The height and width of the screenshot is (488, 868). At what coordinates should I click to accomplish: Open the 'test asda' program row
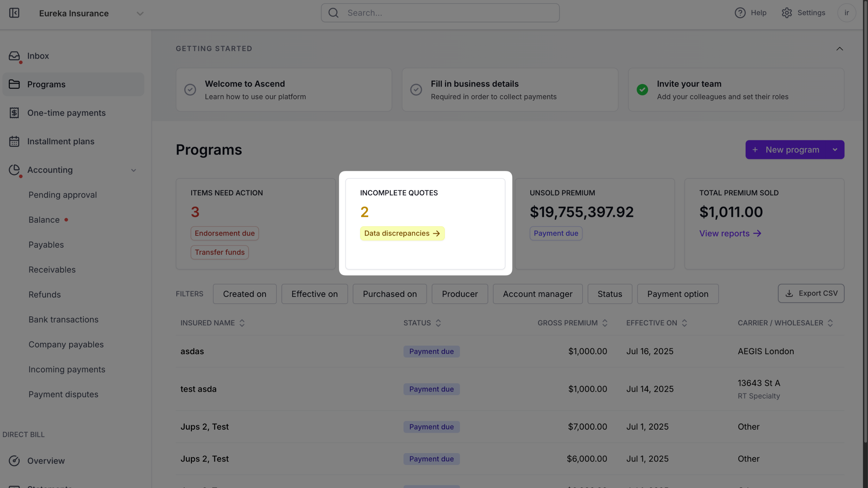(510, 389)
